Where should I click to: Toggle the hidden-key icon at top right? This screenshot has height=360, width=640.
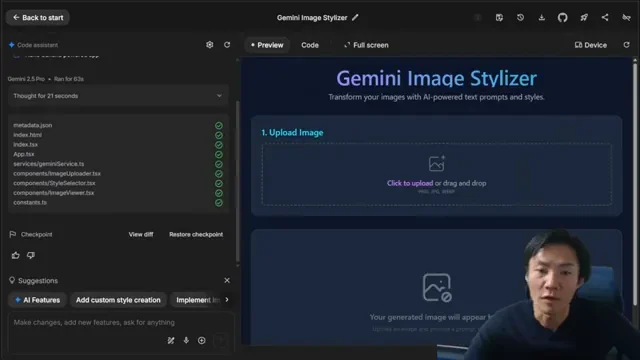click(x=626, y=18)
